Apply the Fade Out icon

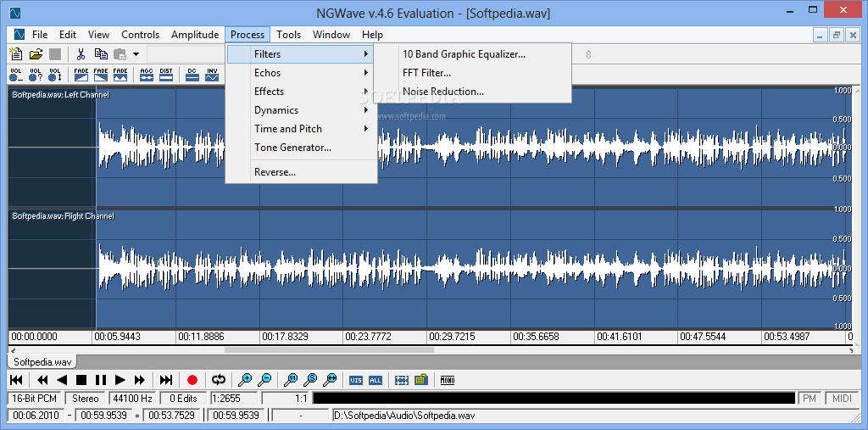point(101,75)
